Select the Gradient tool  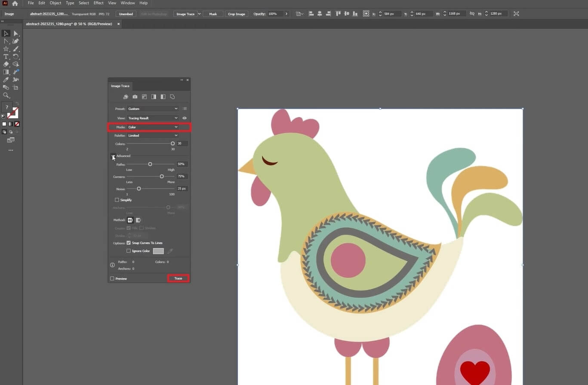pos(6,72)
